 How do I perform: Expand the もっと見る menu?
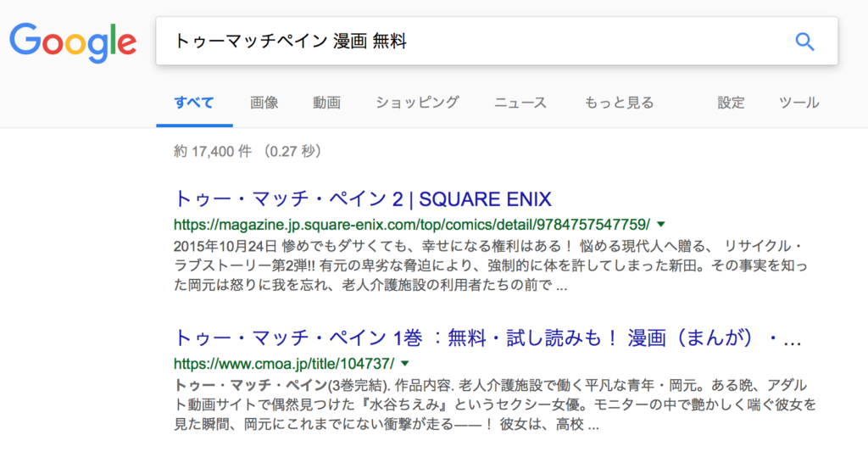619,103
